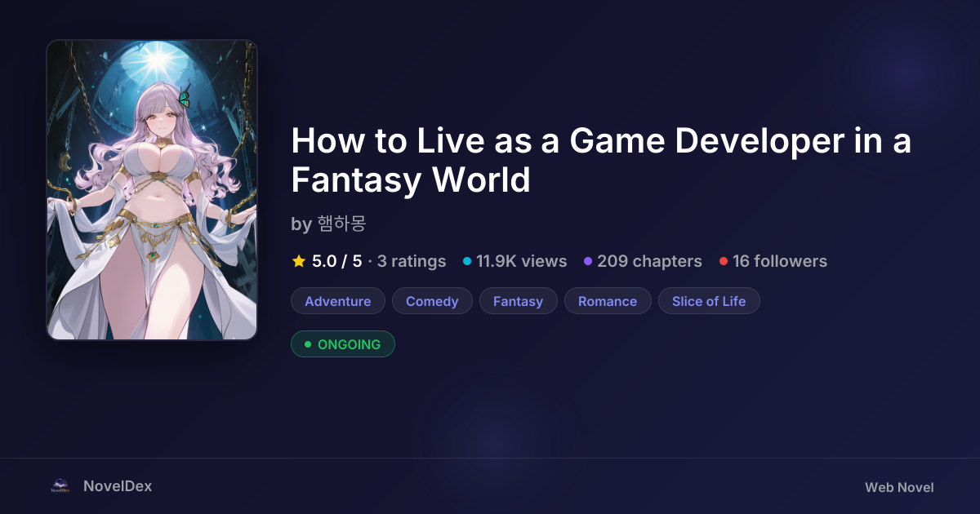Click the 3 ratings count
The width and height of the screenshot is (980, 514).
click(x=412, y=261)
